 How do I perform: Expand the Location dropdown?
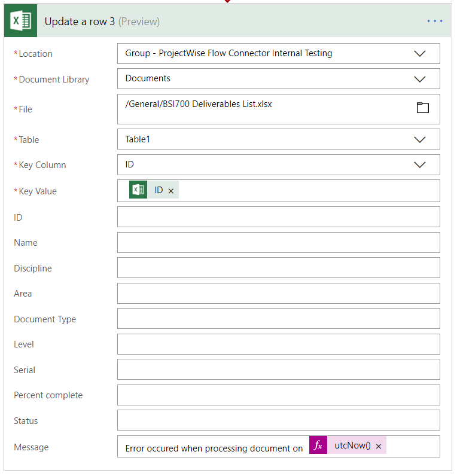click(420, 54)
